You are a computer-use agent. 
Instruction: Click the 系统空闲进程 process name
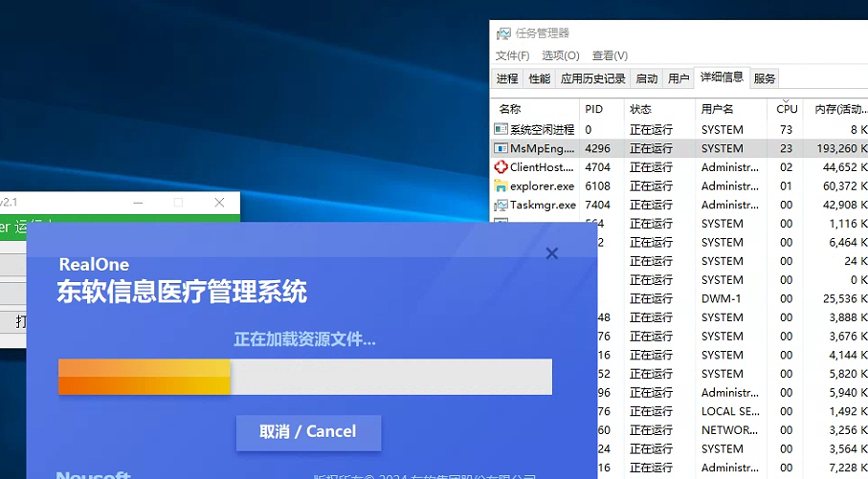point(542,130)
